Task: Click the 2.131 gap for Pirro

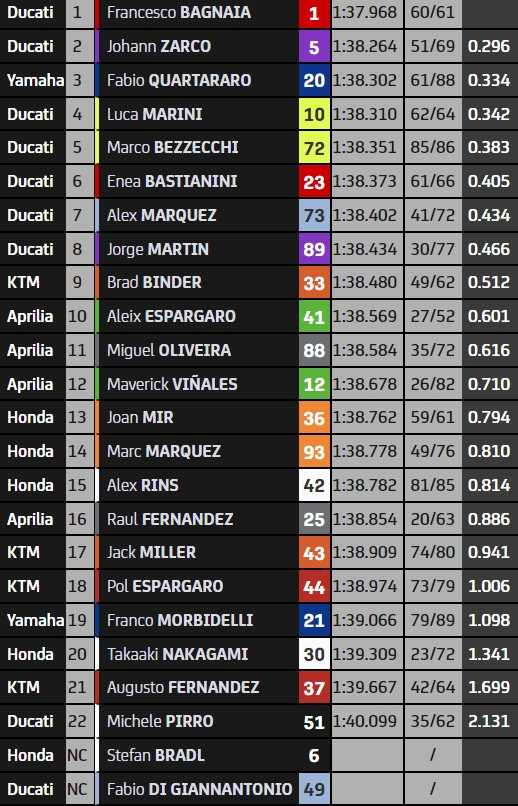Action: coord(489,721)
